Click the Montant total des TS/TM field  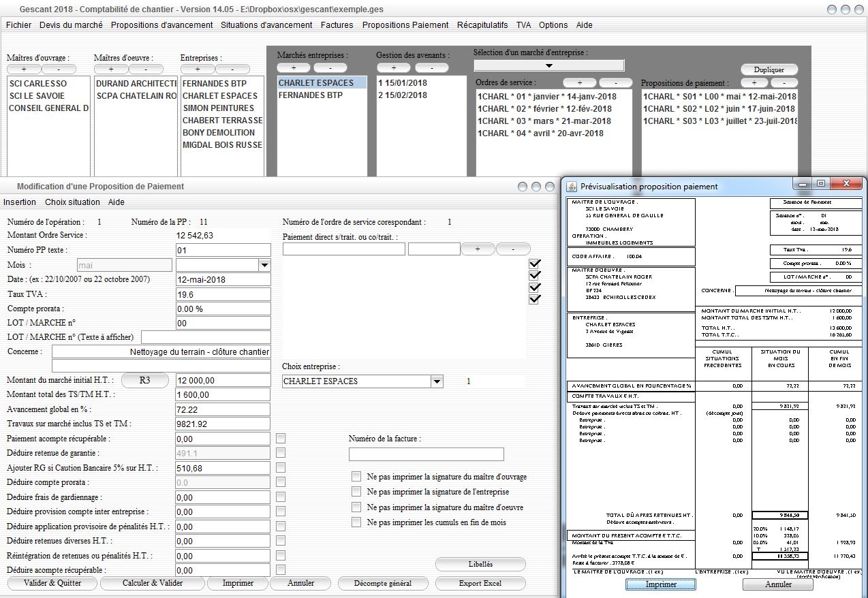[x=223, y=395]
